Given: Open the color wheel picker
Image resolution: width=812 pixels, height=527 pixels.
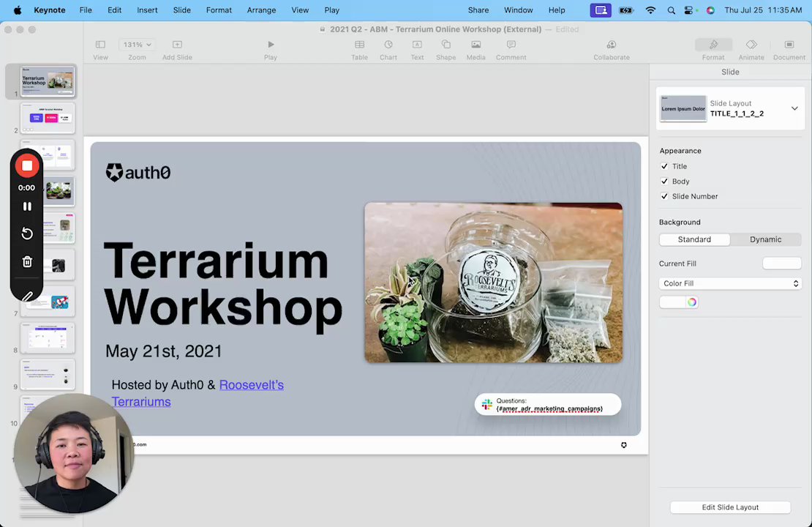Looking at the screenshot, I should pyautogui.click(x=692, y=302).
